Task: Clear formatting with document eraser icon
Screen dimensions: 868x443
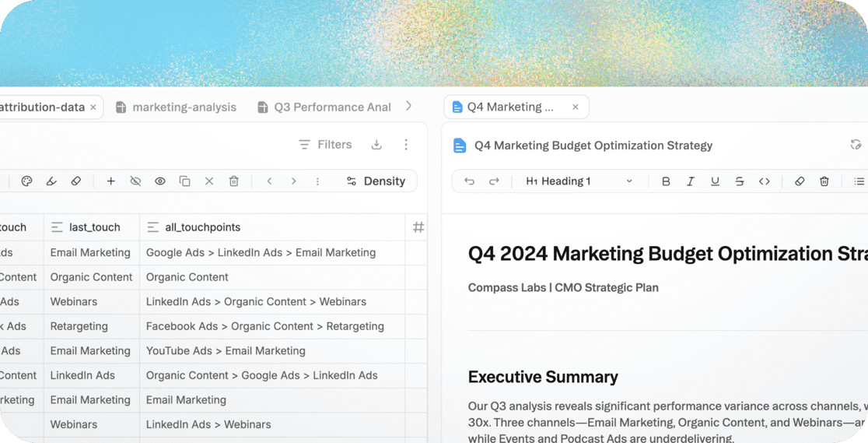Action: pyautogui.click(x=800, y=181)
